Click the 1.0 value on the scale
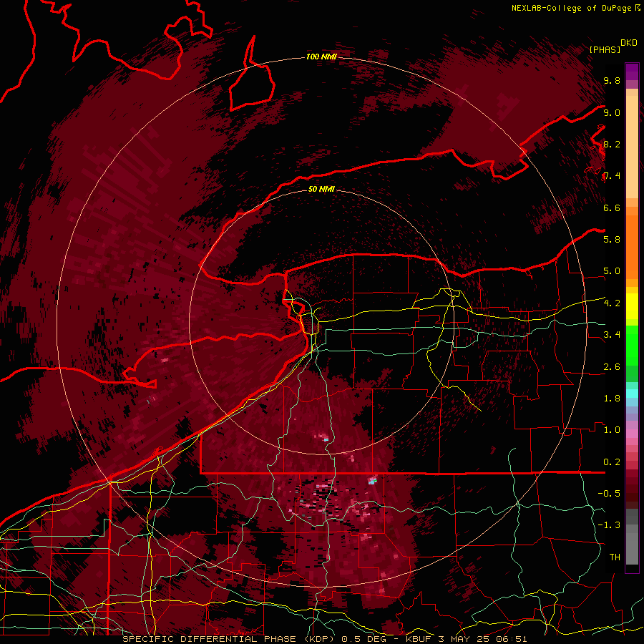 (x=612, y=430)
